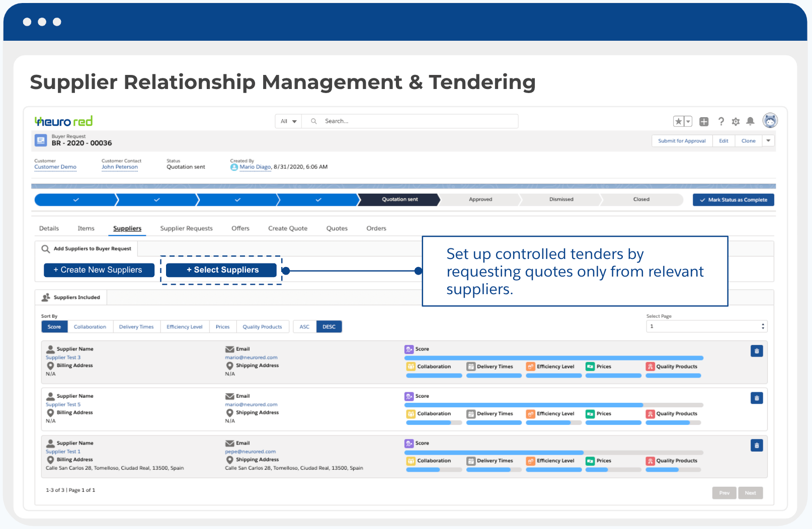The width and height of the screenshot is (812, 529).
Task: Click the Submit for Approval button
Action: tap(682, 141)
